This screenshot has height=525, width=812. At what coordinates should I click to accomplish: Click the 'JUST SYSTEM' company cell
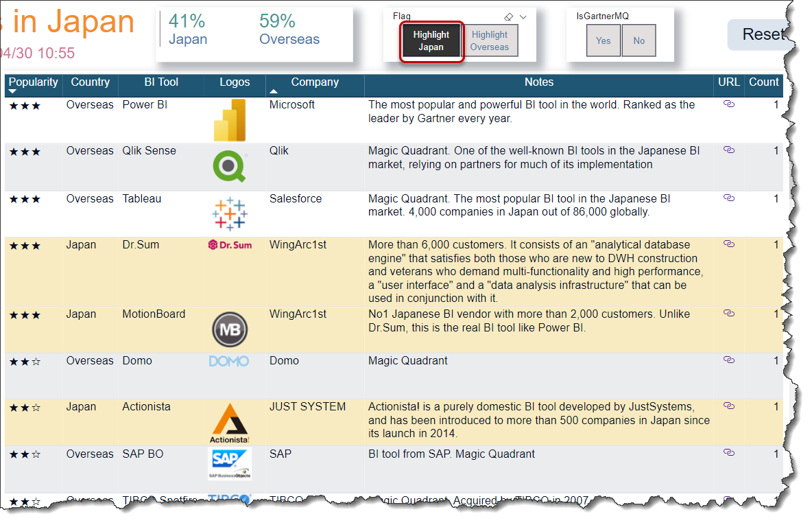pyautogui.click(x=308, y=407)
